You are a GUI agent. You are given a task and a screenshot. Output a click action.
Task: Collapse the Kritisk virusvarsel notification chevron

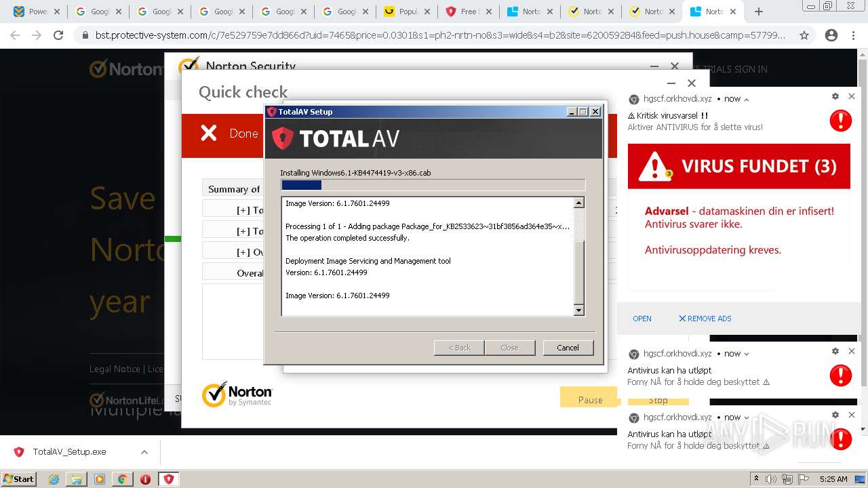pyautogui.click(x=747, y=100)
